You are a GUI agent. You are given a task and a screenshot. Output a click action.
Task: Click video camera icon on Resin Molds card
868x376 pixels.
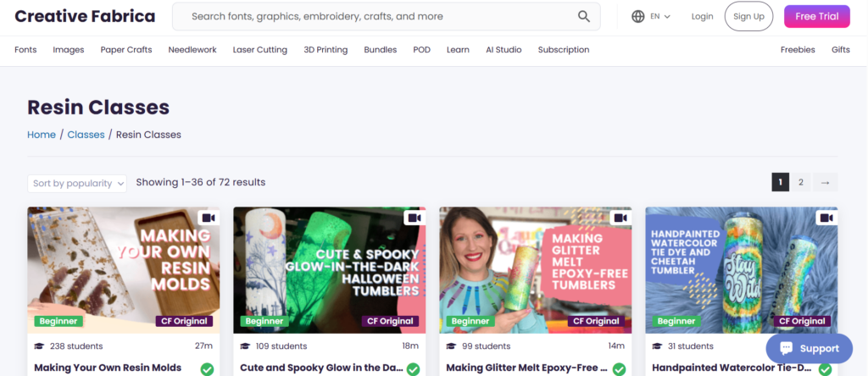(209, 218)
